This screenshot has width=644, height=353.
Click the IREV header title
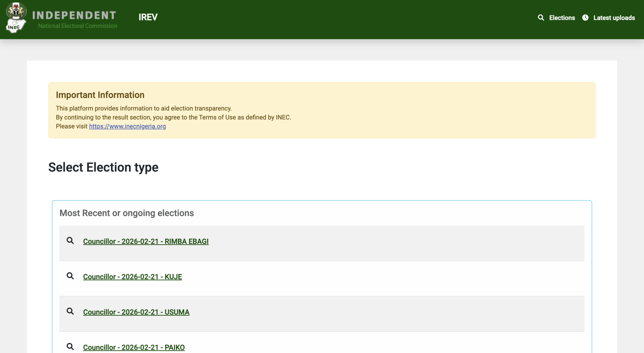click(148, 17)
